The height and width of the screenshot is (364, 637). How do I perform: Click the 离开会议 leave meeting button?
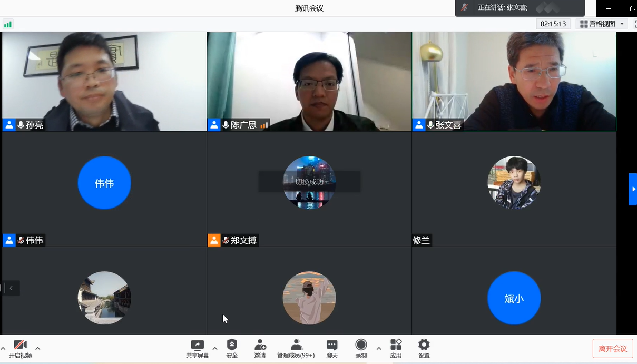613,349
